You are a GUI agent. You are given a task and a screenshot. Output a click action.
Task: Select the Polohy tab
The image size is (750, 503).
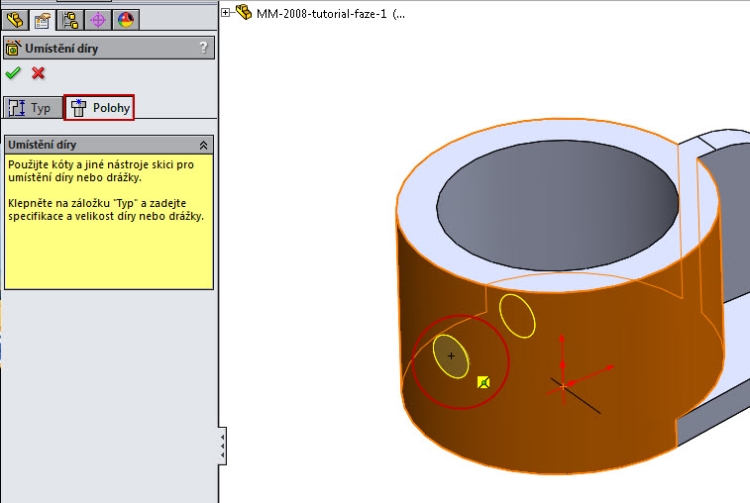coord(99,108)
